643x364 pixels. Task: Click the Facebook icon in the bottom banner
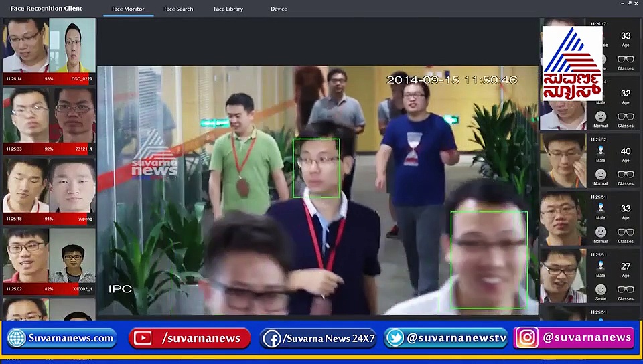(x=271, y=339)
